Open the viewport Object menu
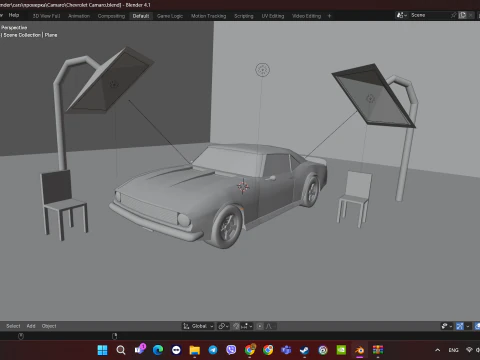480x360 pixels. 49,326
